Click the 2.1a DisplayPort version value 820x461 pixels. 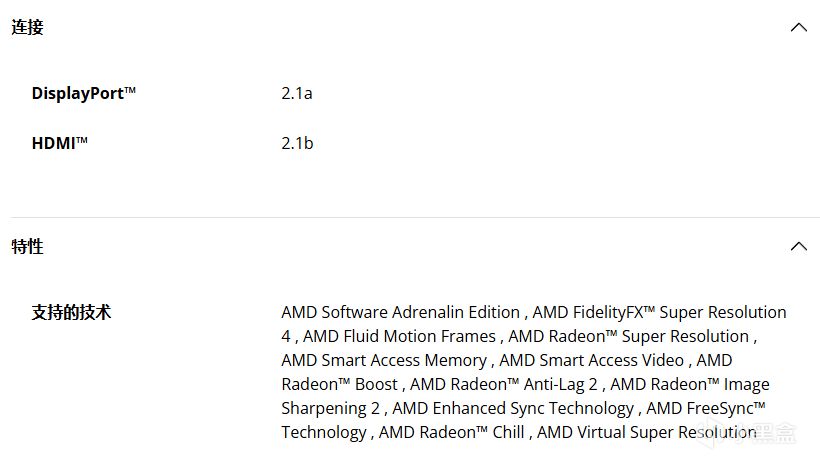click(297, 93)
